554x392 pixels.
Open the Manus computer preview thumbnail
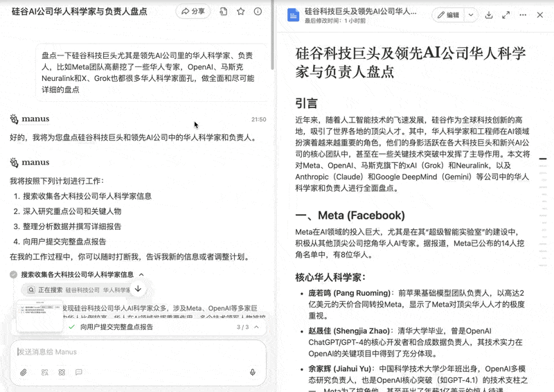[x=39, y=316]
